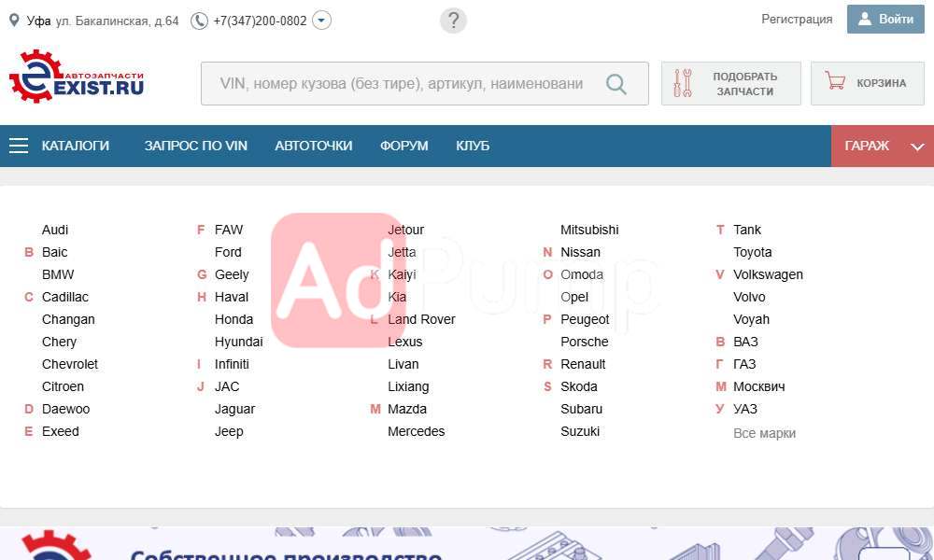Select the JAC brand
The image size is (934, 560).
pos(227,386)
